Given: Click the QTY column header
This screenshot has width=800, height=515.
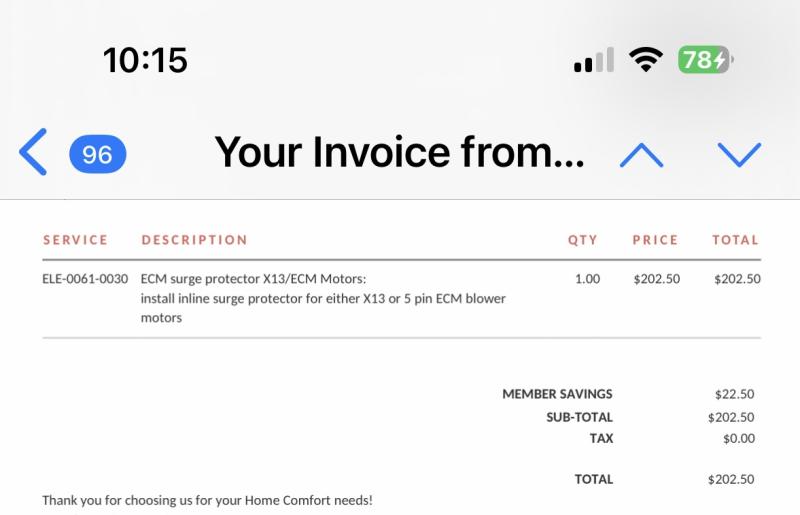Looking at the screenshot, I should coord(582,240).
